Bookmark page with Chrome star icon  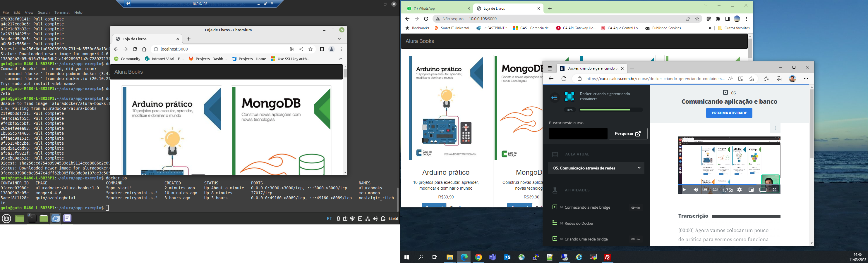coord(697,19)
